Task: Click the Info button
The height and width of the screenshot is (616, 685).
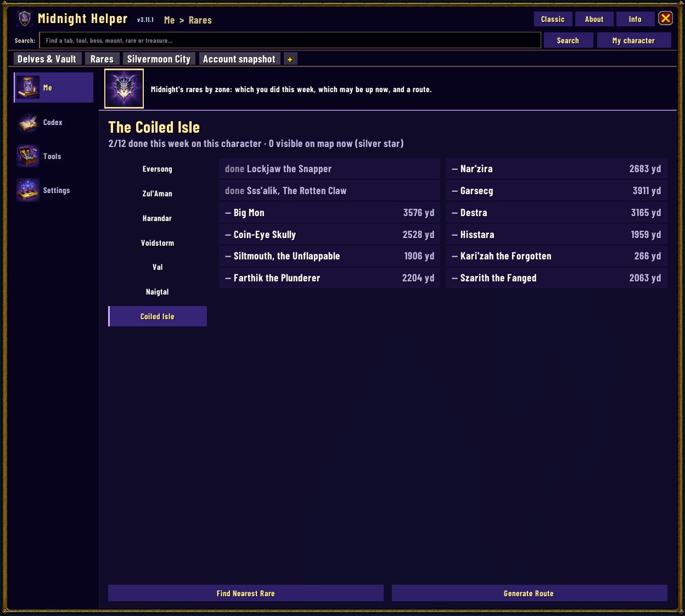Action: pos(635,19)
